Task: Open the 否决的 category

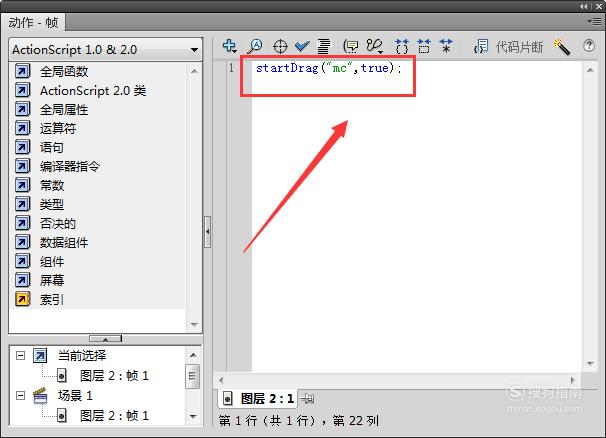Action: 58,223
